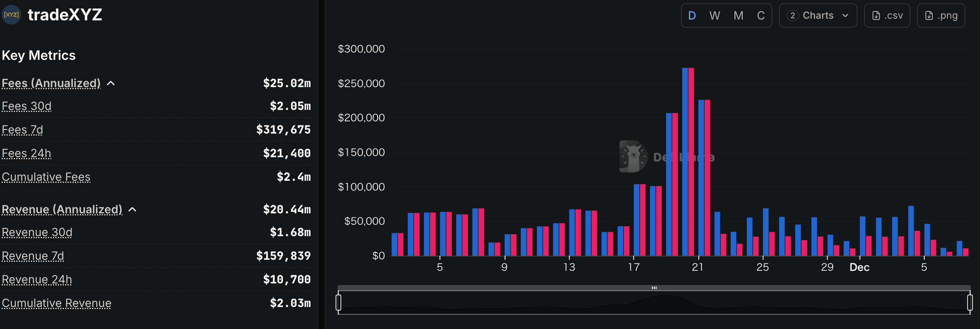Image resolution: width=980 pixels, height=329 pixels.
Task: Click the $20.44m annualized revenue value
Action: pos(287,210)
